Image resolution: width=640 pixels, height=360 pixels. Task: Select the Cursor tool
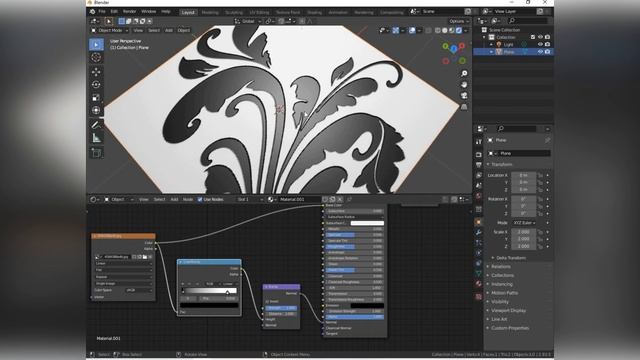96,58
